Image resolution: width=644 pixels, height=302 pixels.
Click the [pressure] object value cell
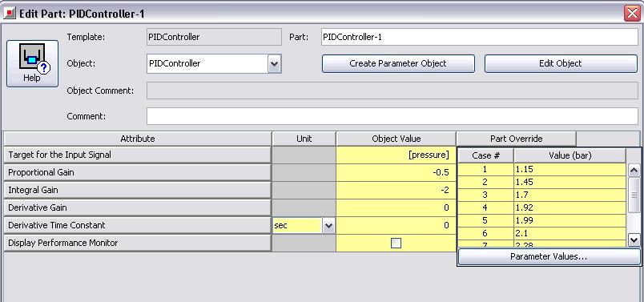point(396,155)
